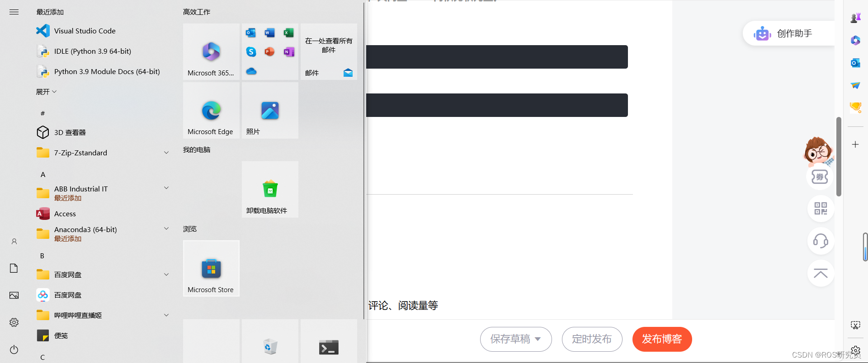Open the Recycle Bin tile
868x363 pixels.
click(270, 341)
